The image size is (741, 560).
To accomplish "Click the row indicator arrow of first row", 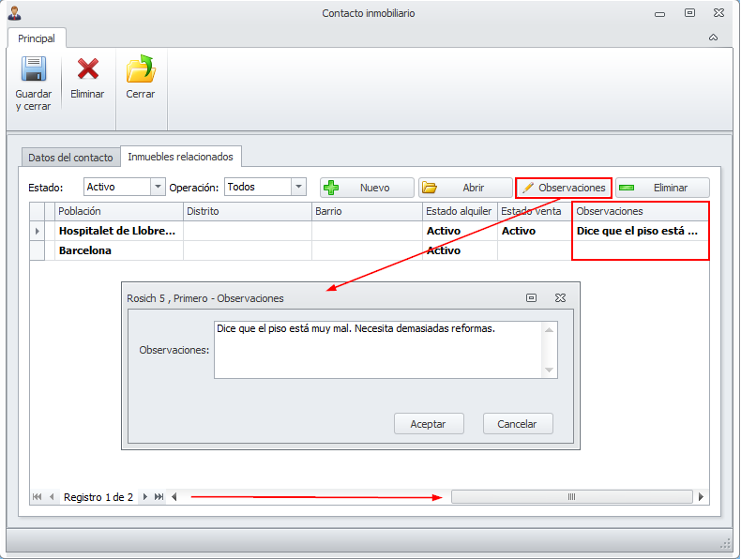I will (x=38, y=231).
